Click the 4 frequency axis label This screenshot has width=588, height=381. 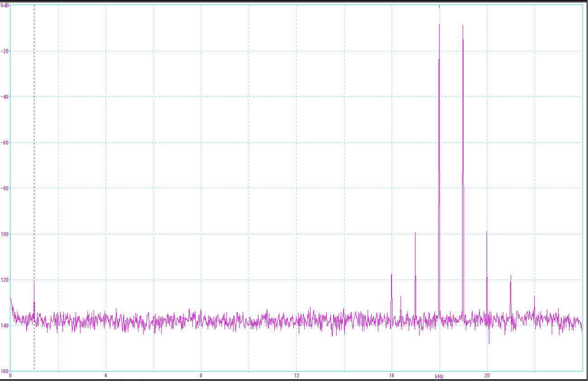(105, 376)
